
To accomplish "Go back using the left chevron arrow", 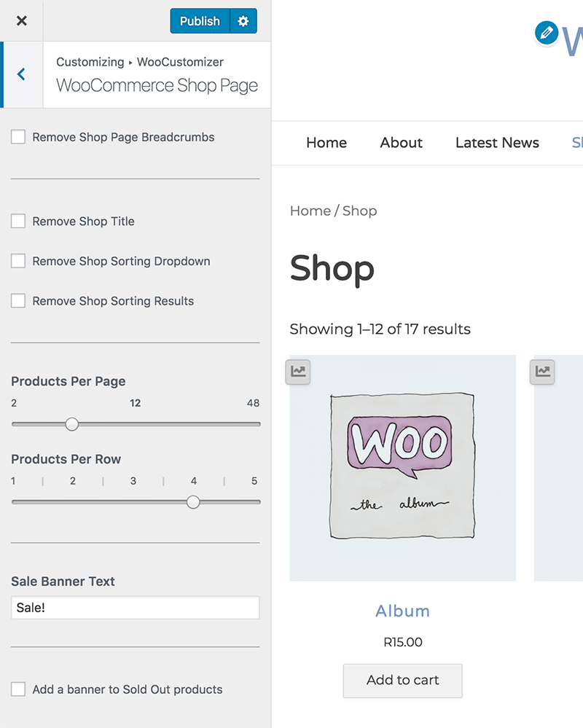I will pyautogui.click(x=22, y=74).
